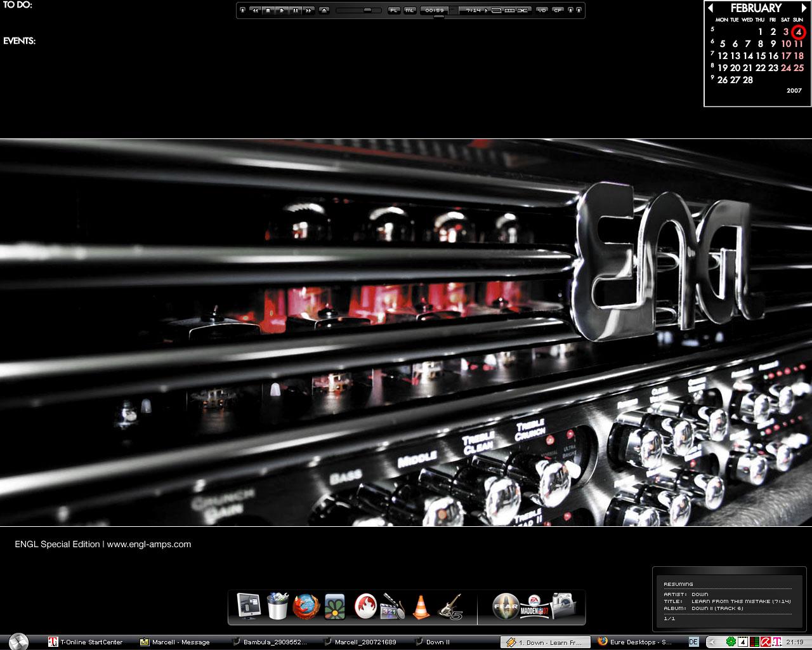Click the TO DO: label
The height and width of the screenshot is (650, 812).
click(17, 5)
